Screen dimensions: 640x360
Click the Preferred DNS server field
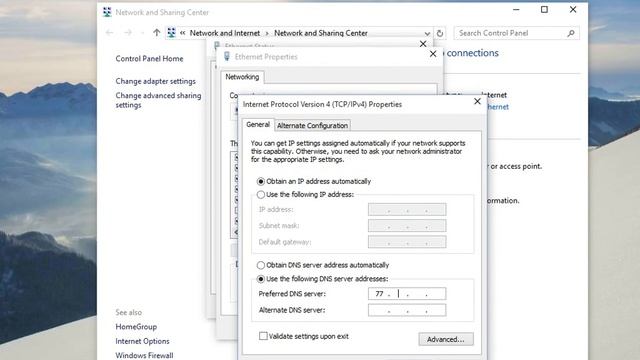pyautogui.click(x=407, y=293)
